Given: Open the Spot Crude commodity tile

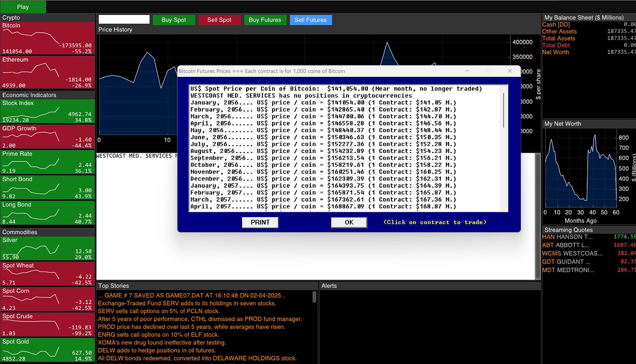Looking at the screenshot, I should (x=48, y=325).
